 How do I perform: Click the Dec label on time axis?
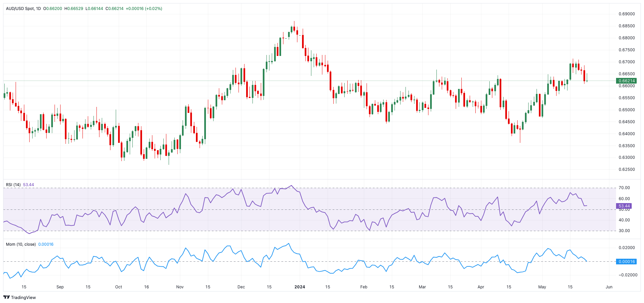pos(241,287)
